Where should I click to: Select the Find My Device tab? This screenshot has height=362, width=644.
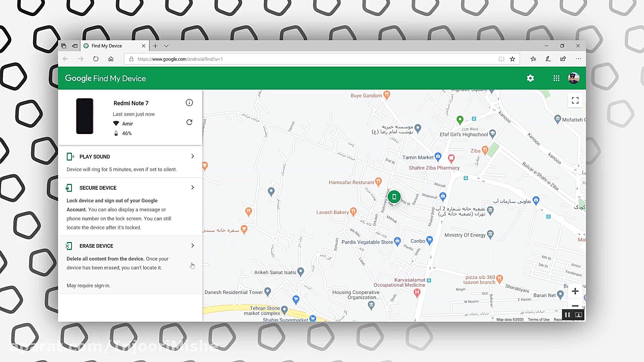[x=107, y=46]
